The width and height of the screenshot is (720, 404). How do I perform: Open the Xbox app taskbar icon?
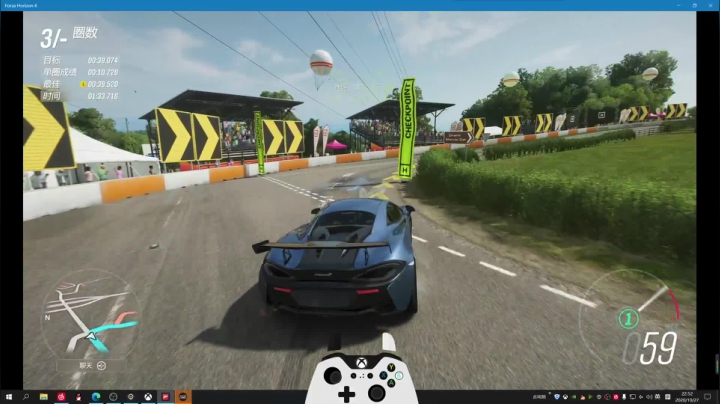[x=148, y=397]
